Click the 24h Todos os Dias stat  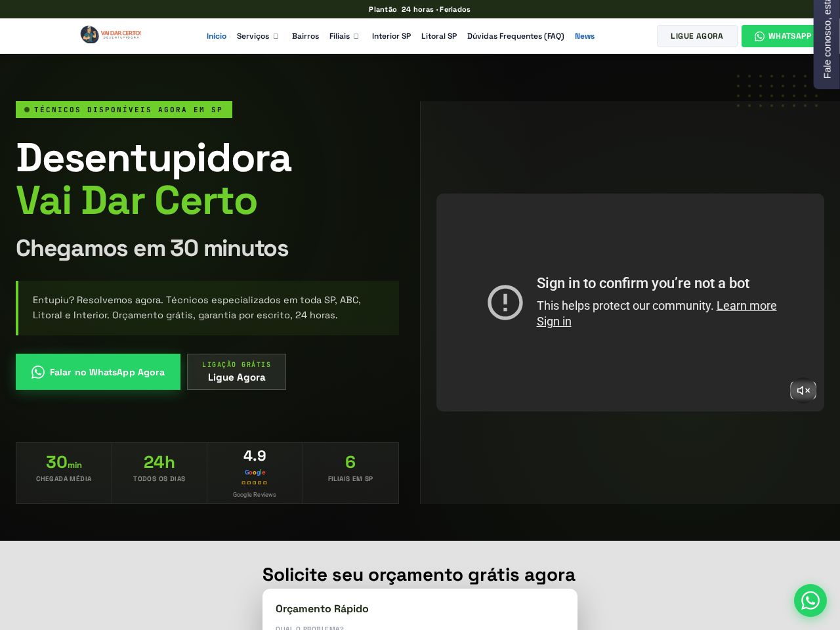159,473
